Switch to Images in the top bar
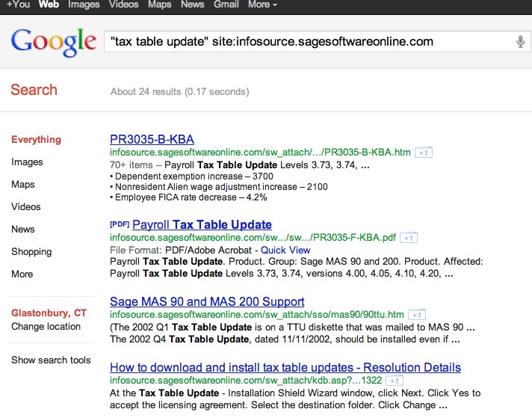Viewport: 532px width, 418px height. [x=84, y=4]
